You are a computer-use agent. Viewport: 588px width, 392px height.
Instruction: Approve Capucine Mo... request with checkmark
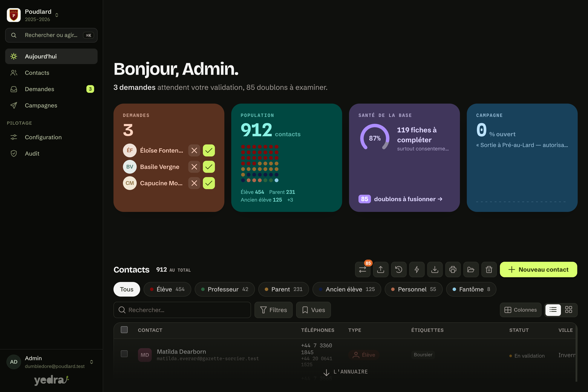209,183
